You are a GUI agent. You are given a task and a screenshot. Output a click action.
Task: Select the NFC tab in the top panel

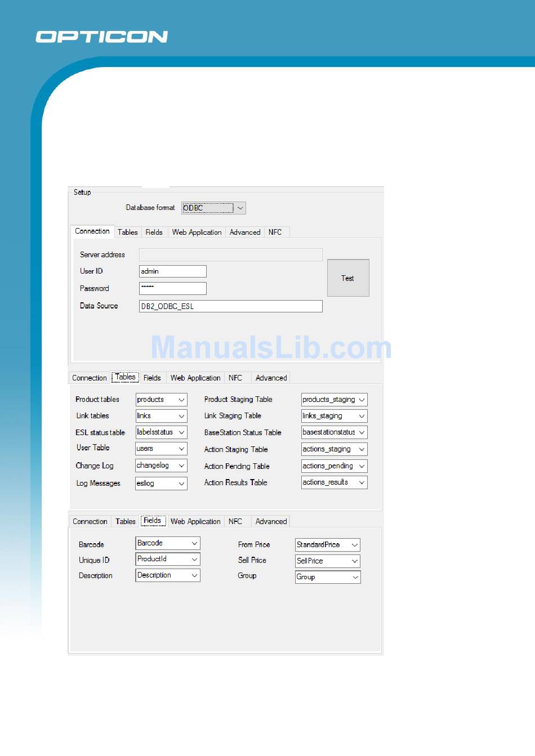(x=275, y=232)
